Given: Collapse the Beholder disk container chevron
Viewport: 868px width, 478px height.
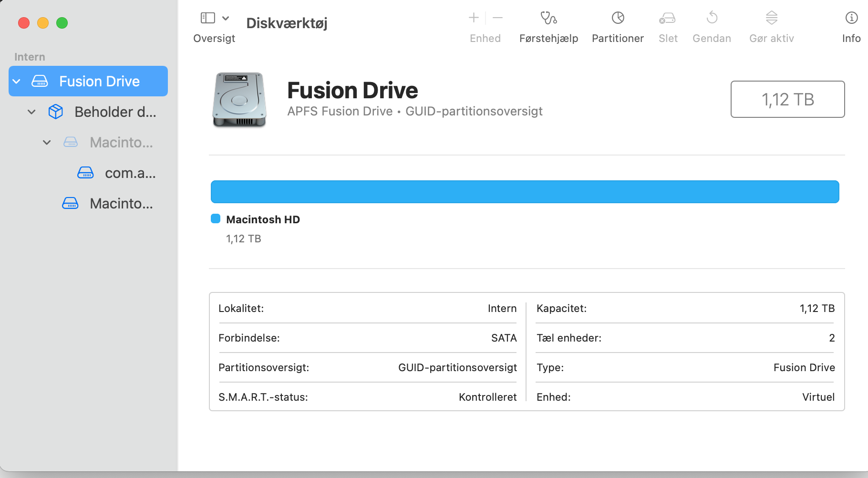Looking at the screenshot, I should click(x=31, y=112).
